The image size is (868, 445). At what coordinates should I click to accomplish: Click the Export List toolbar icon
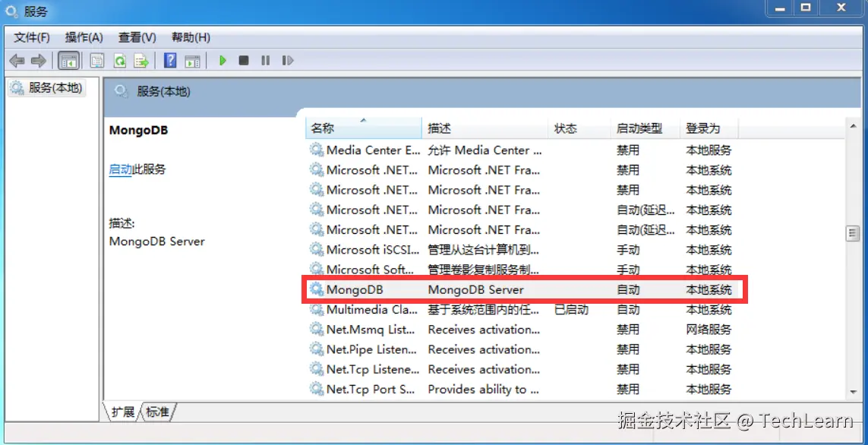pyautogui.click(x=142, y=60)
